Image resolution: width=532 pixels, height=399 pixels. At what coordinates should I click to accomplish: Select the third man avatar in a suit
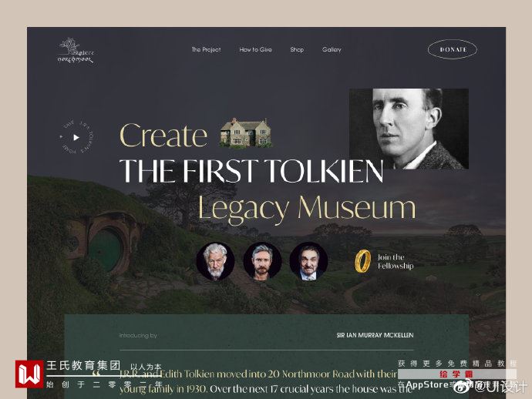308,260
